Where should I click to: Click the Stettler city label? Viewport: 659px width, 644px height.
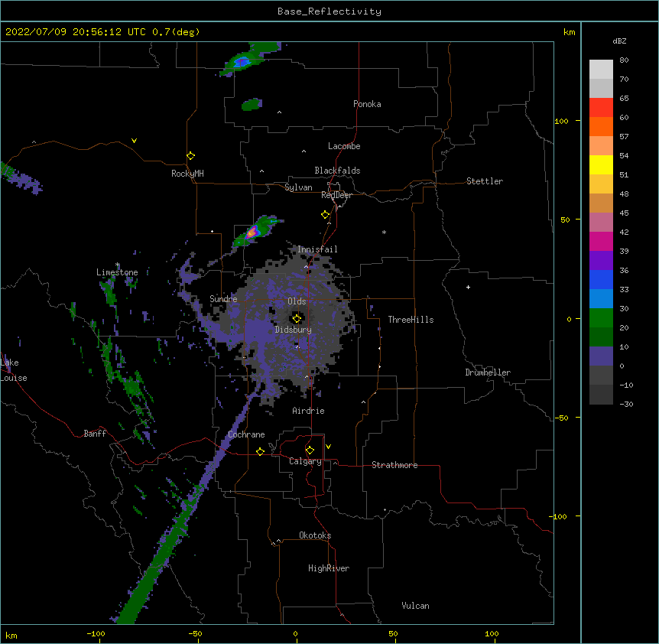click(x=485, y=181)
